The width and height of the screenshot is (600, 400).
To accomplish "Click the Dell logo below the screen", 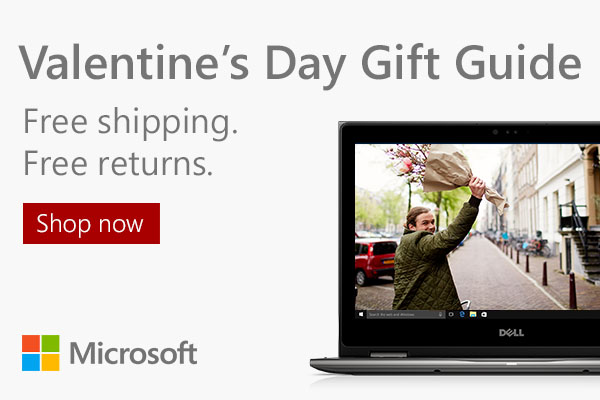I will [x=511, y=333].
